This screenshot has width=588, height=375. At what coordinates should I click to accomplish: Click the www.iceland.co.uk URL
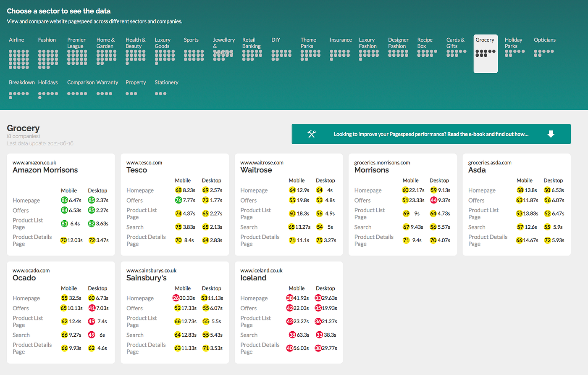click(x=261, y=271)
